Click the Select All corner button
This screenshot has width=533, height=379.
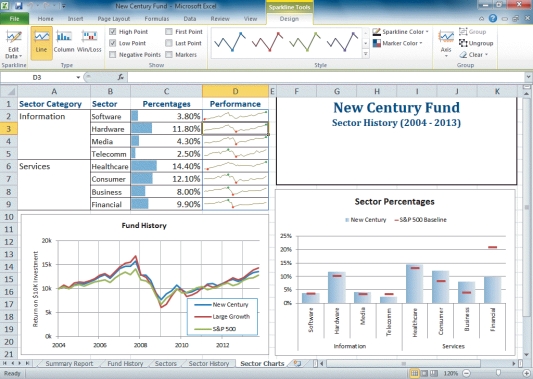coord(9,91)
